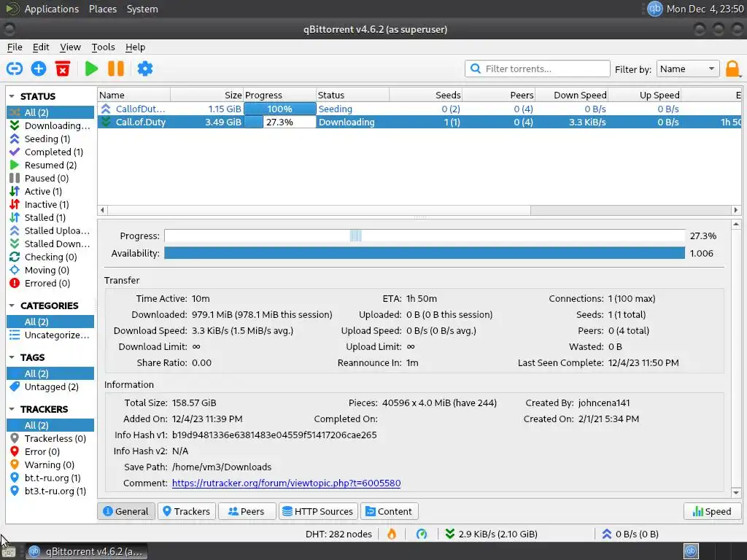Switch to the Peers tab
The width and height of the screenshot is (747, 560).
pos(247,511)
